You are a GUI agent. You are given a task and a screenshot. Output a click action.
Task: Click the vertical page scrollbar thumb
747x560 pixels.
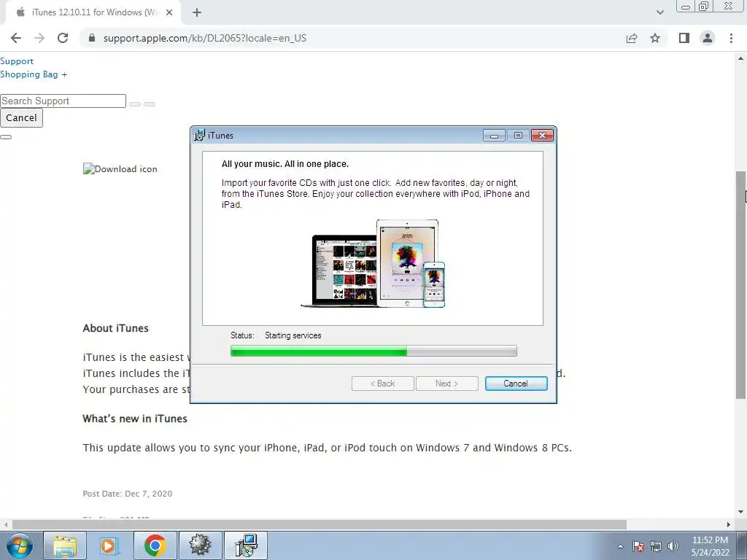point(740,285)
